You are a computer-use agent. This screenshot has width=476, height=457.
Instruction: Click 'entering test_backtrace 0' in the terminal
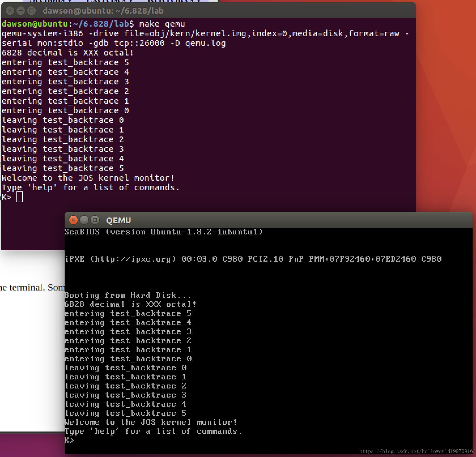[x=65, y=111]
